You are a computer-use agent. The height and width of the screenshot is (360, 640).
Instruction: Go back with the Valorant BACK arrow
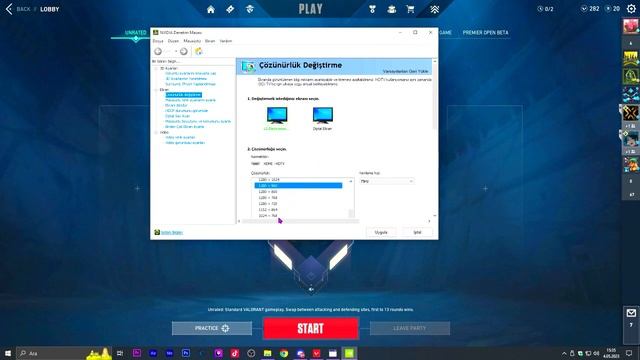tap(9, 9)
